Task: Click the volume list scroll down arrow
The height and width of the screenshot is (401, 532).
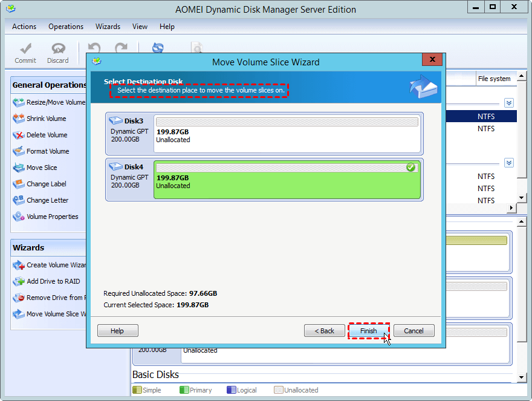Action: point(522,197)
